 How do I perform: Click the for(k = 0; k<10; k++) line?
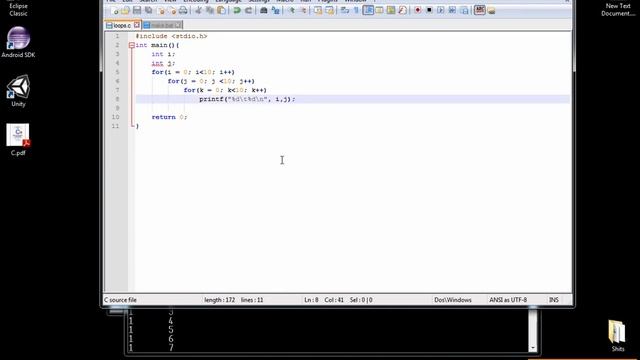tap(225, 90)
